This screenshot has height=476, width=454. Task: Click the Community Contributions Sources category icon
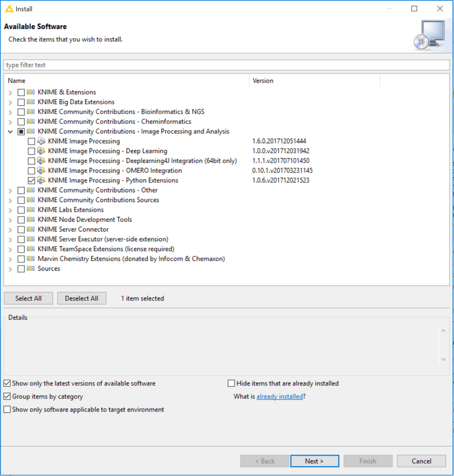[x=30, y=200]
